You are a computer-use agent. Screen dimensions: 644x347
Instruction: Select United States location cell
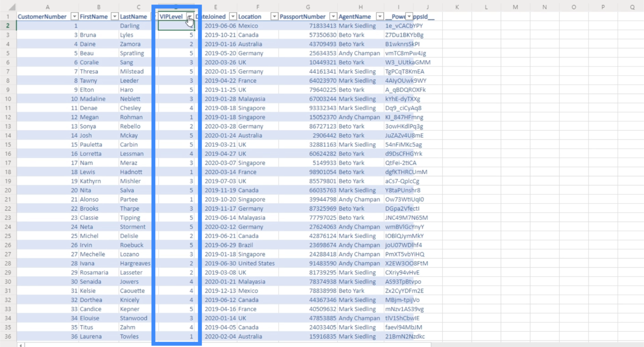(x=258, y=263)
